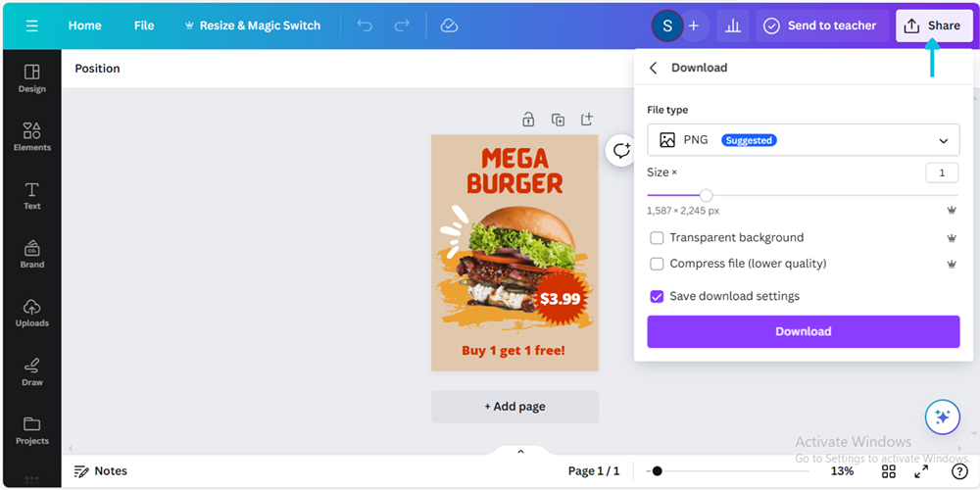Open the Home menu
The image size is (980, 490).
[85, 25]
